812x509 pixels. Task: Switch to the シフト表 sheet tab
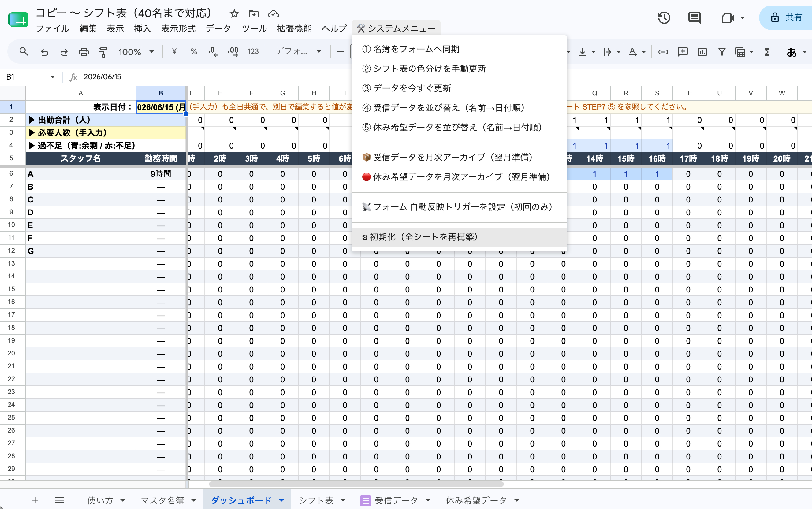click(x=316, y=500)
